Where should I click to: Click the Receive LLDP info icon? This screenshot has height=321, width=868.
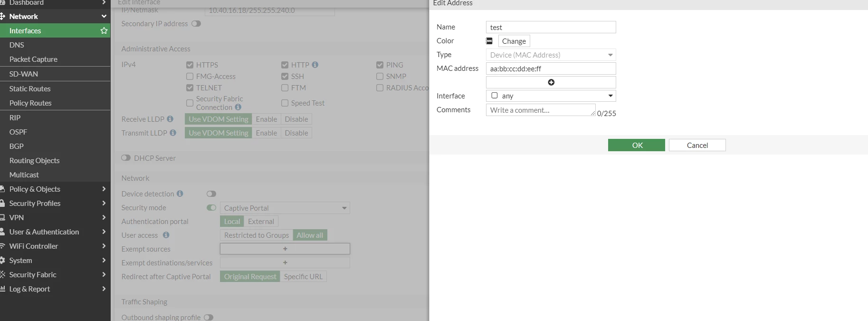tap(170, 119)
